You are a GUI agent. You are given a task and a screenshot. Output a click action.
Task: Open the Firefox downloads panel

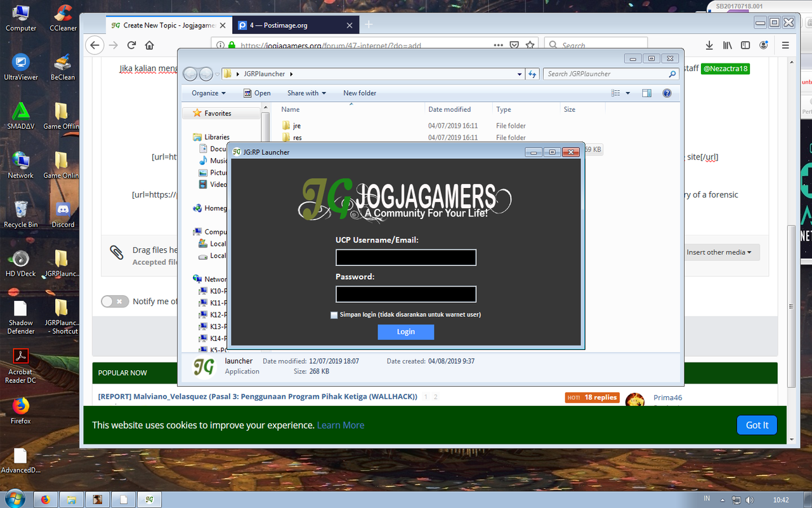coord(709,45)
